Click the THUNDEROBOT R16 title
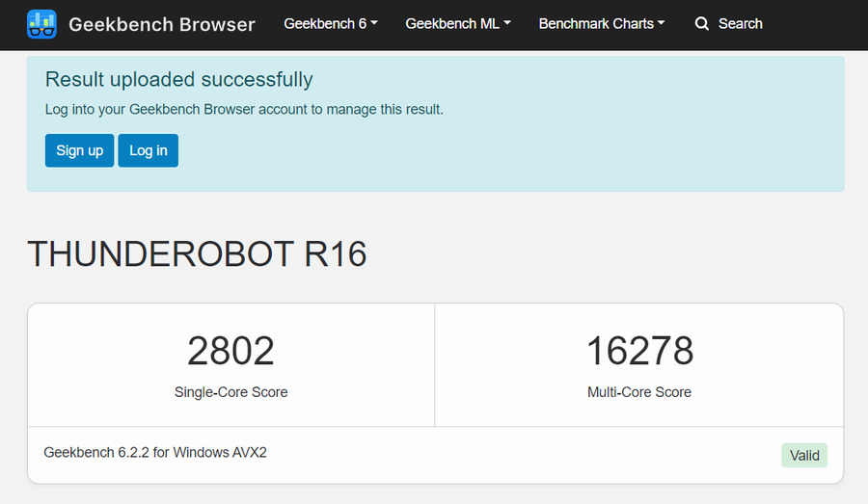Image resolution: width=868 pixels, height=504 pixels. point(197,253)
